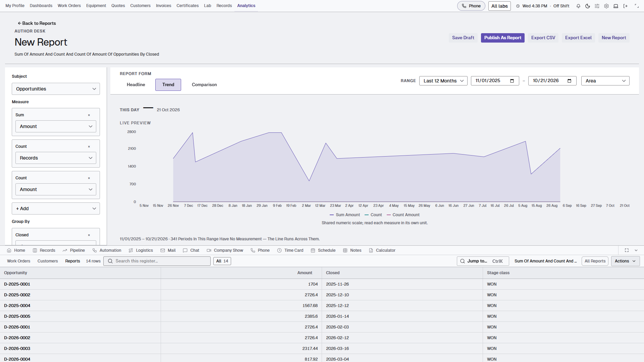Open the date picker for 10/21/2026
Image resolution: width=644 pixels, height=362 pixels.
point(569,81)
